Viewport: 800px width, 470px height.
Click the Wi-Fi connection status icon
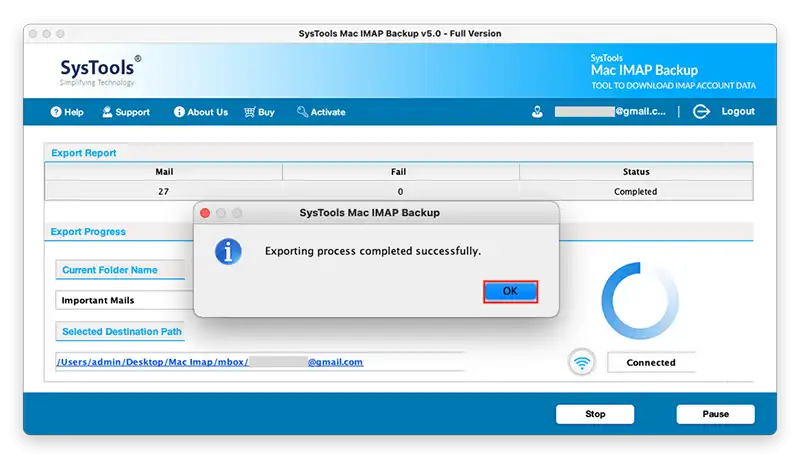(582, 362)
